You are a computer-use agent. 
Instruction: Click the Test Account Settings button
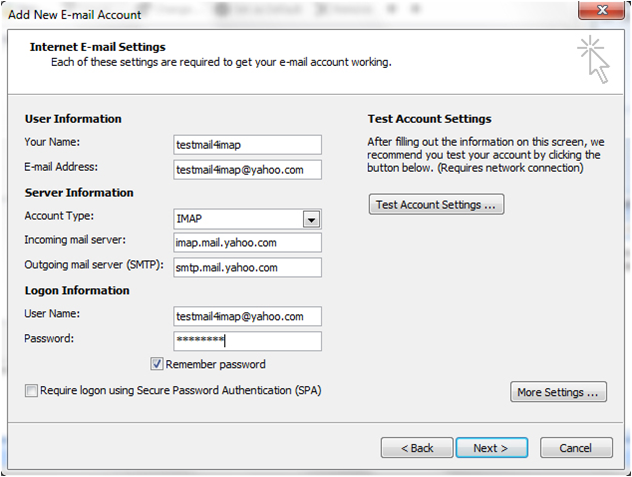pyautogui.click(x=436, y=204)
